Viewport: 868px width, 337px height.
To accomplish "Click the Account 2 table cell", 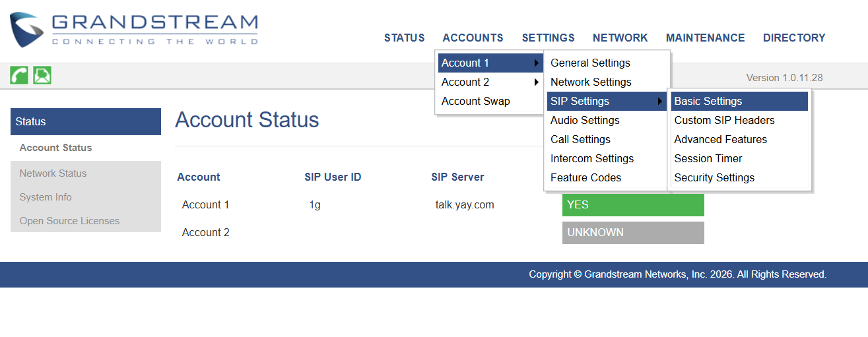I will click(x=206, y=233).
